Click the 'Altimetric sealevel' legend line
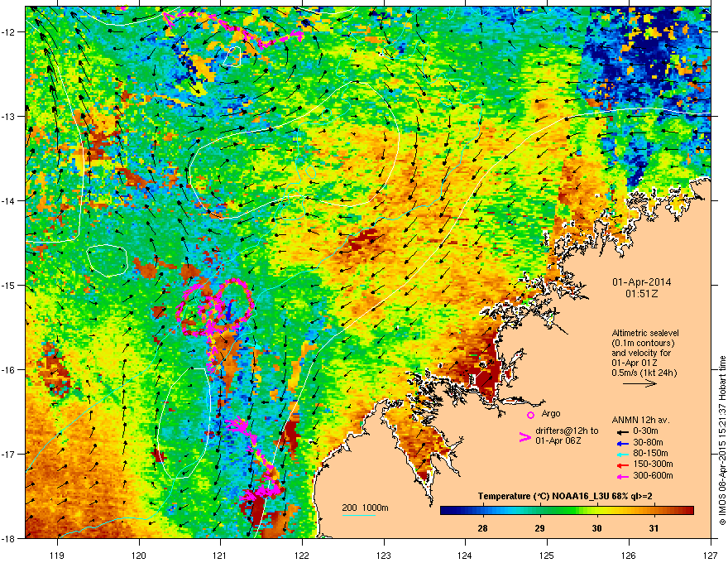The width and height of the screenshot is (728, 563). 645,333
